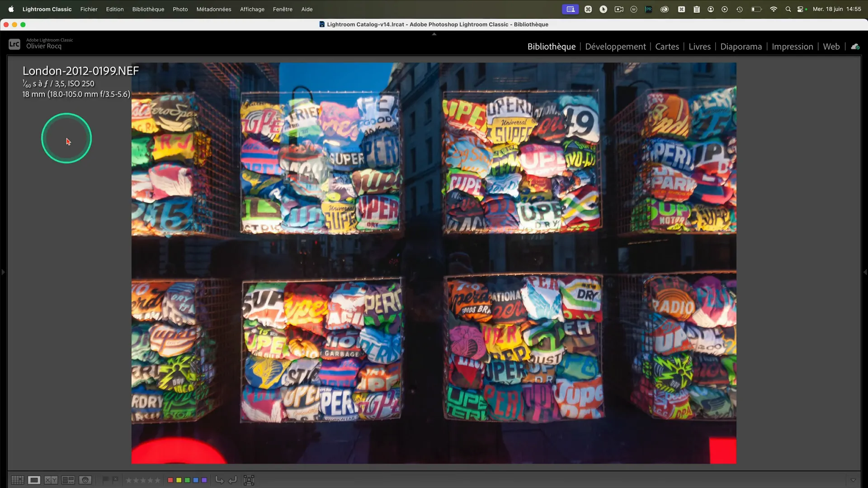Click the user account circle menu bar icon
The width and height of the screenshot is (868, 488).
tap(710, 9)
